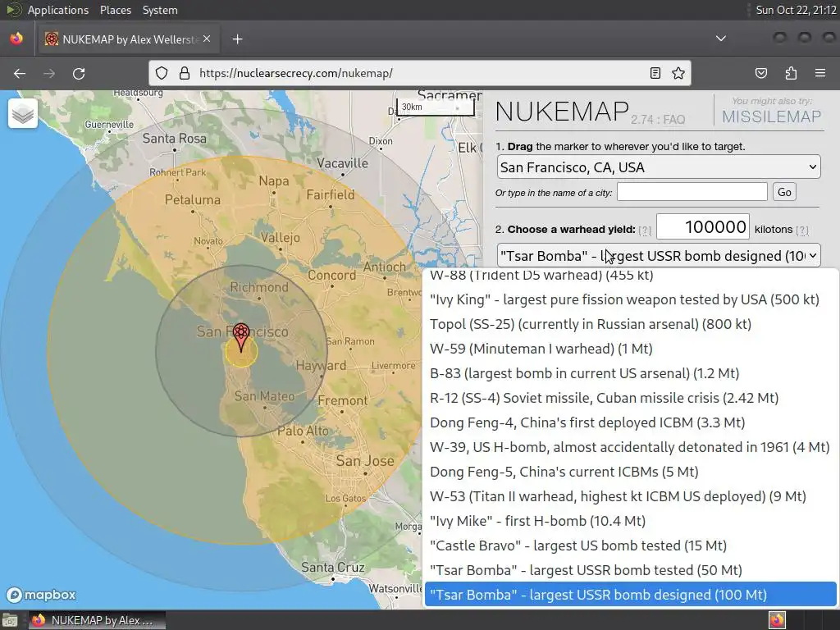Select Ivy King (500 kt) option
Image resolution: width=840 pixels, height=630 pixels.
631,299
